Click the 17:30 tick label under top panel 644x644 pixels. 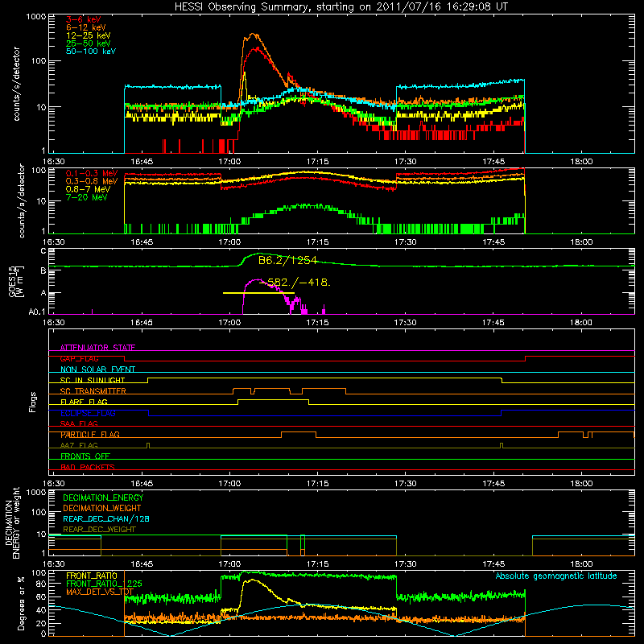pyautogui.click(x=406, y=162)
